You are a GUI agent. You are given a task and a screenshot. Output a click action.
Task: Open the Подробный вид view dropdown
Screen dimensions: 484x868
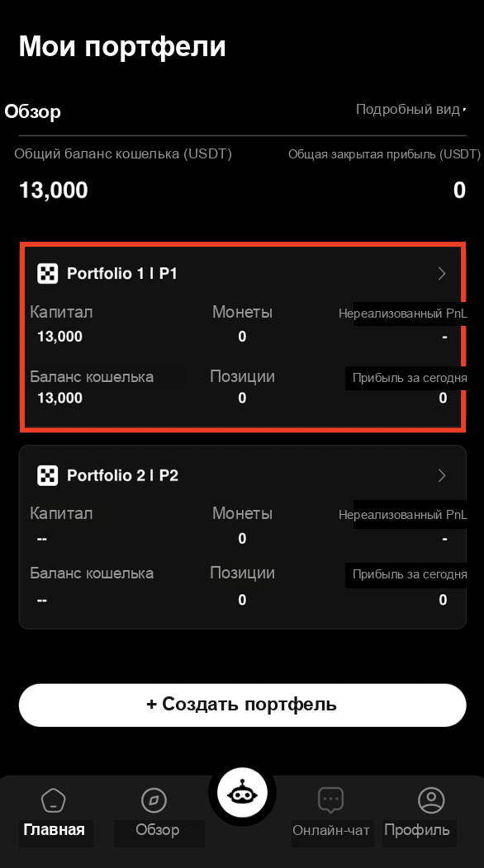pyautogui.click(x=410, y=110)
